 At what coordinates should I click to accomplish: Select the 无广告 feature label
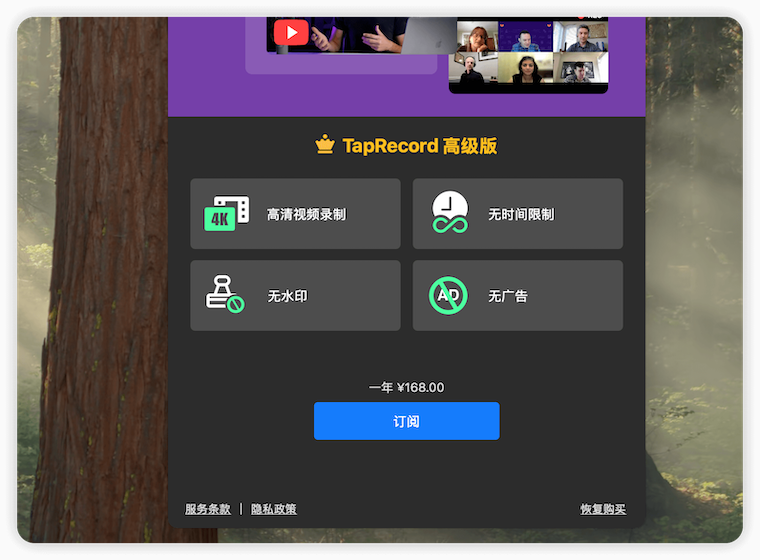point(508,296)
